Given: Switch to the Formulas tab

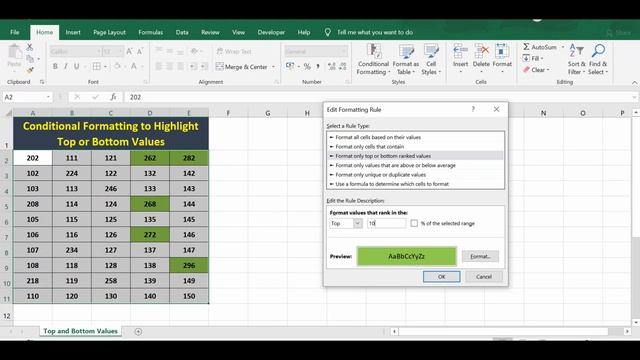Looking at the screenshot, I should pos(151,32).
